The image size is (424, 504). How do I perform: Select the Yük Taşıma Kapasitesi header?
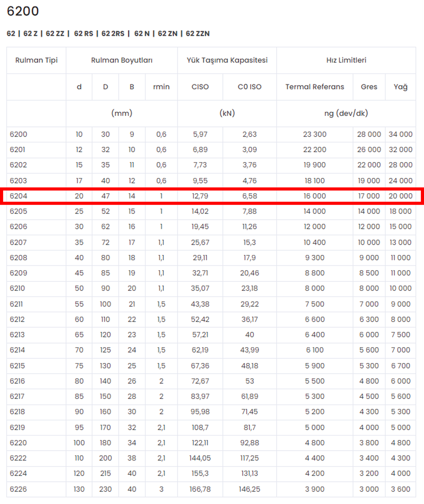click(x=227, y=60)
